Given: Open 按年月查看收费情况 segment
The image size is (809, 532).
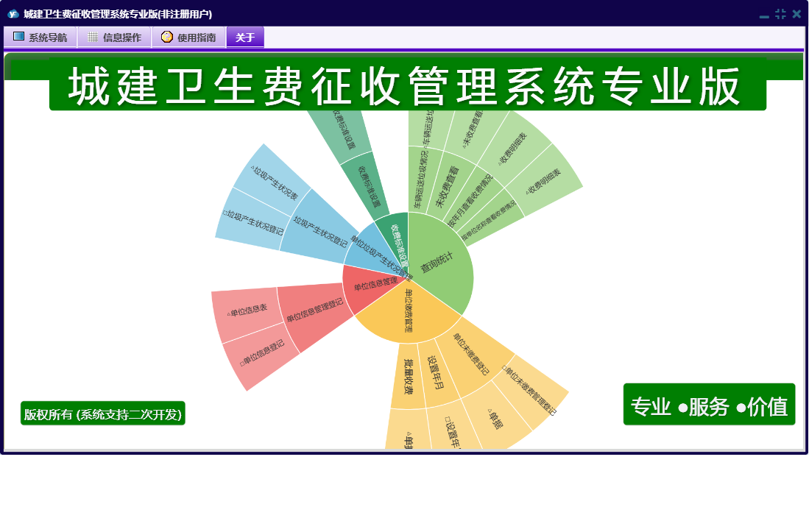Looking at the screenshot, I should 470,201.
